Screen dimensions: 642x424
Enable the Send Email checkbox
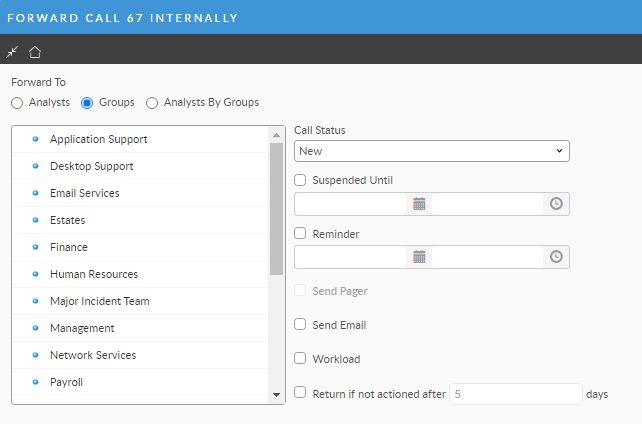[300, 325]
